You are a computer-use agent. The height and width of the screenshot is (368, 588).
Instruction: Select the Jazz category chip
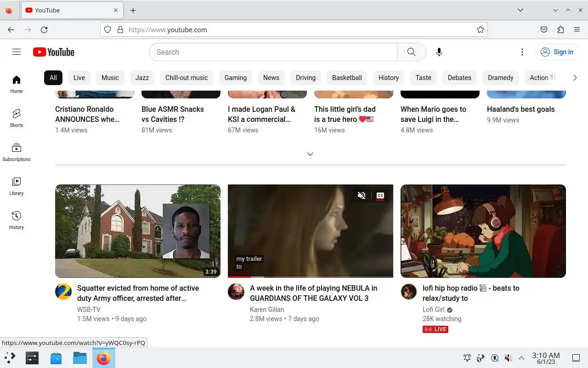pyautogui.click(x=142, y=78)
